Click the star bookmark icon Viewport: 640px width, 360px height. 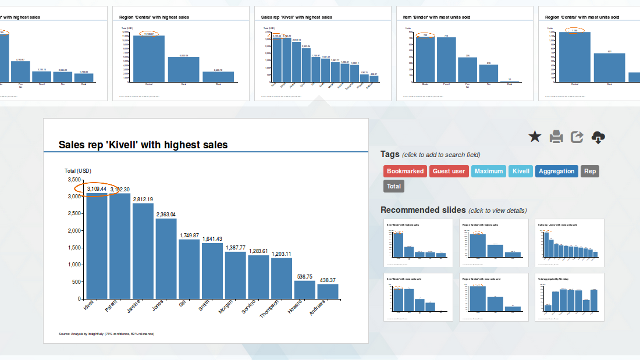tap(535, 137)
